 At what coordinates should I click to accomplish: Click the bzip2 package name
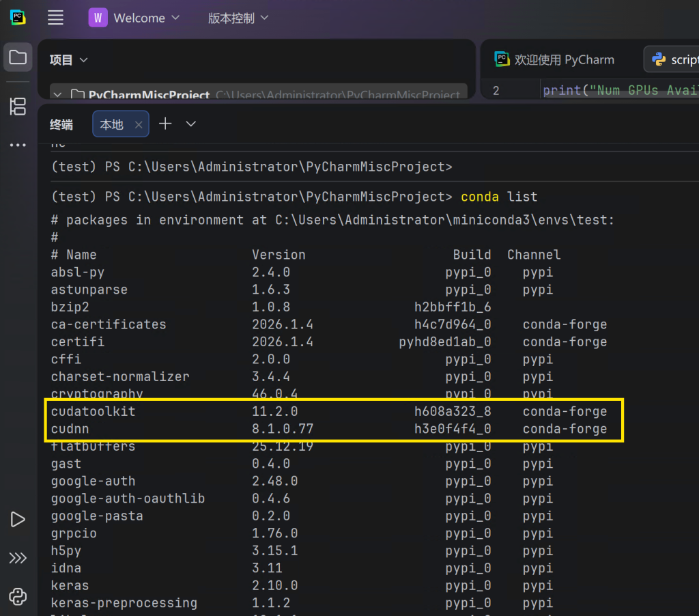click(x=70, y=307)
